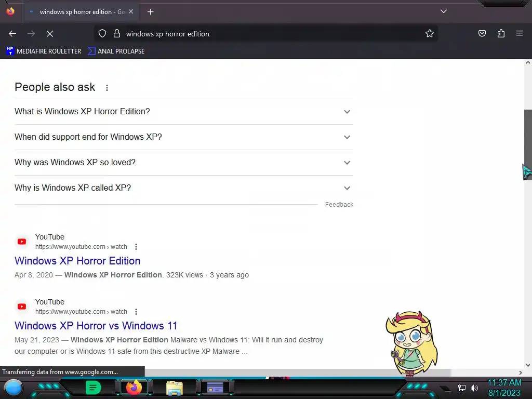Open People also ask options menu
The width and height of the screenshot is (532, 399).
pyautogui.click(x=107, y=87)
